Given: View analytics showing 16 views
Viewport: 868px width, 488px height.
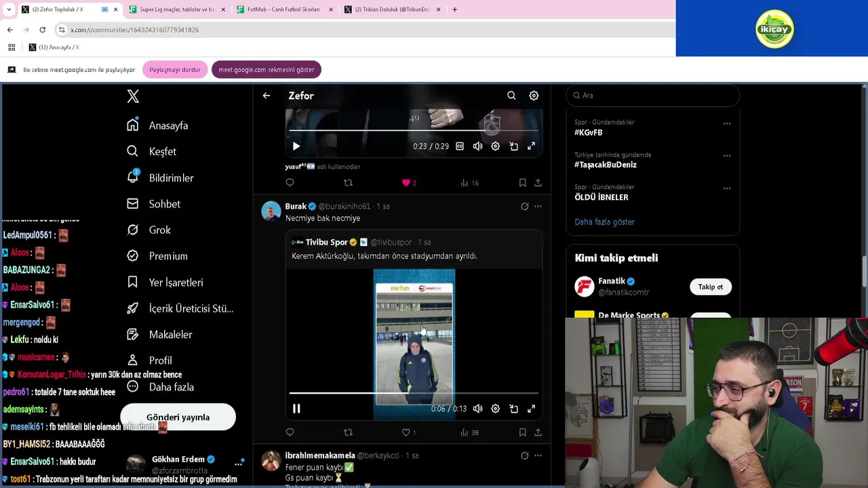Looking at the screenshot, I should tap(469, 182).
